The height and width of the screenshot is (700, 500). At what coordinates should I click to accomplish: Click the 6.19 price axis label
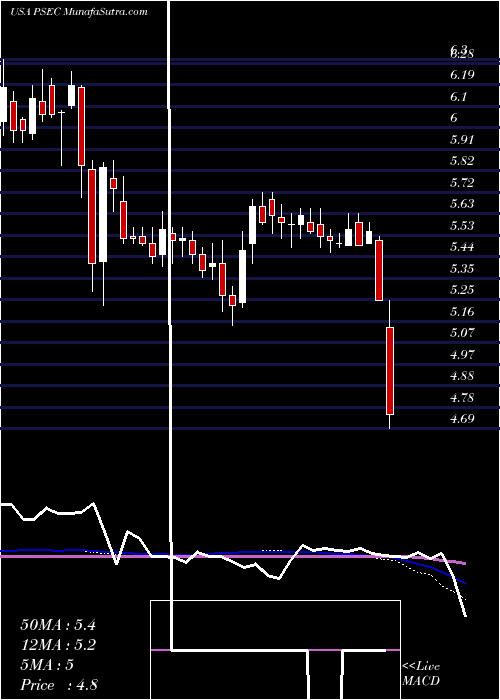462,75
